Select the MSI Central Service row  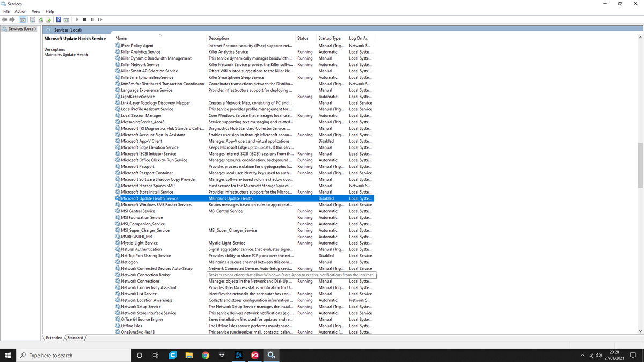(244, 211)
